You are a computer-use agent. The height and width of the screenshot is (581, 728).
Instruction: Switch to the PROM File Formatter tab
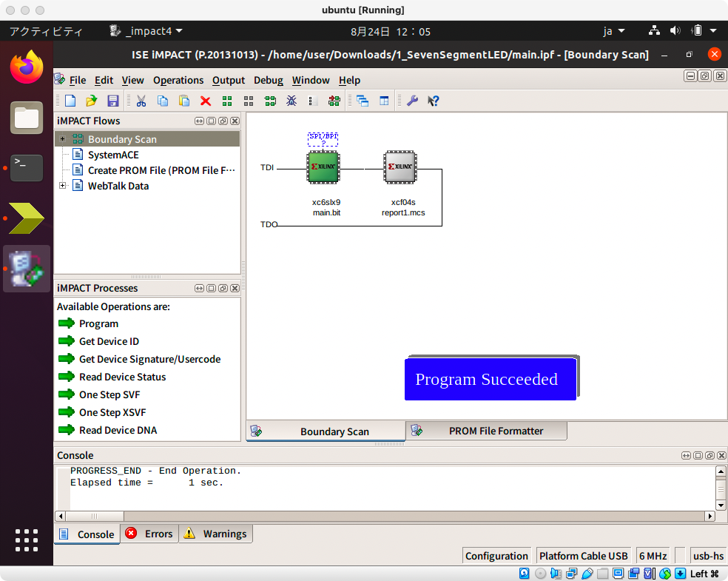click(x=486, y=431)
